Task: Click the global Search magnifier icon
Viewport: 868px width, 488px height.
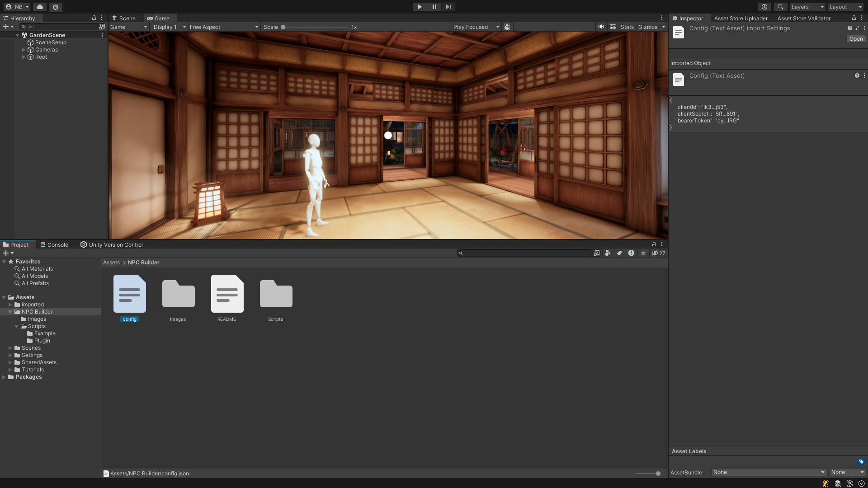Action: pos(780,7)
